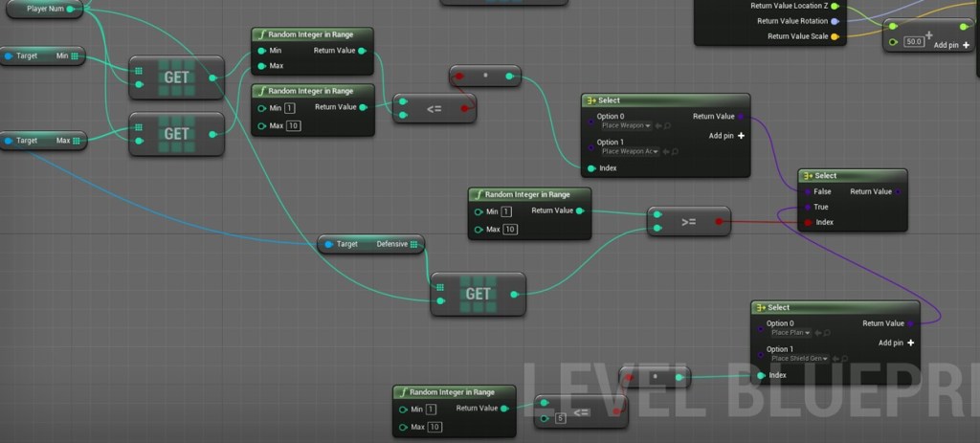Add pin next to the 50.0 value
Screen dimensions: 980x443
click(x=950, y=44)
